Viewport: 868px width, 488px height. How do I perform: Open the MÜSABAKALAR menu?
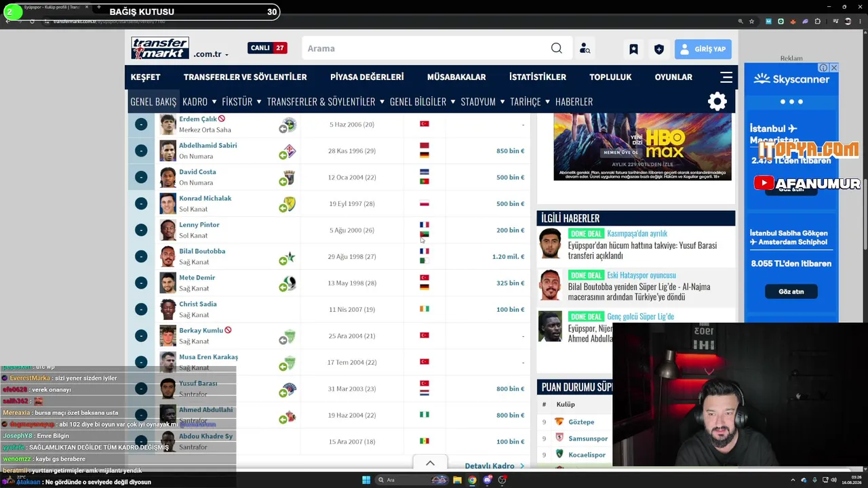tap(456, 77)
